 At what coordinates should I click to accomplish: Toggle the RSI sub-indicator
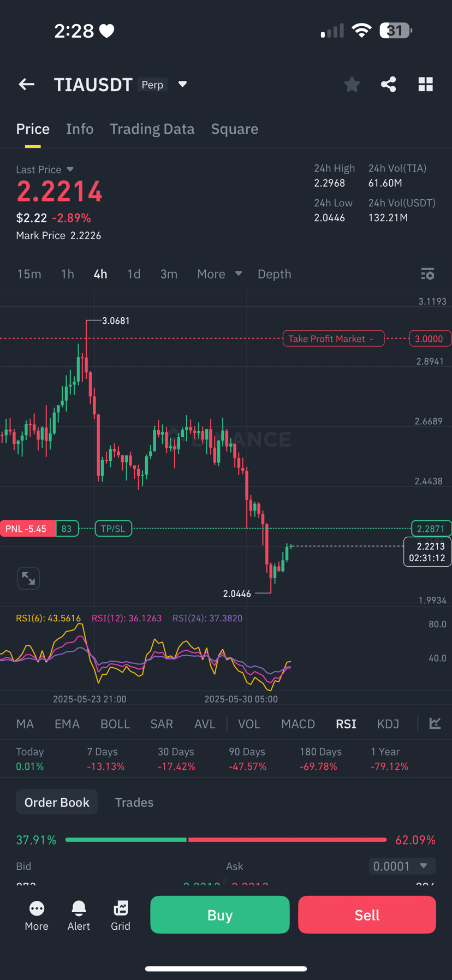346,724
